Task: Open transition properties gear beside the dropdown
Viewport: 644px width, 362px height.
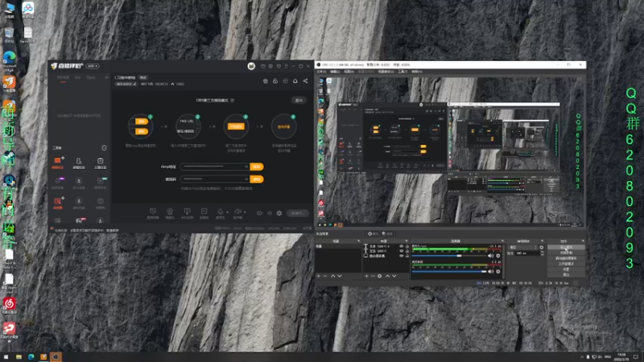Action: point(541,248)
